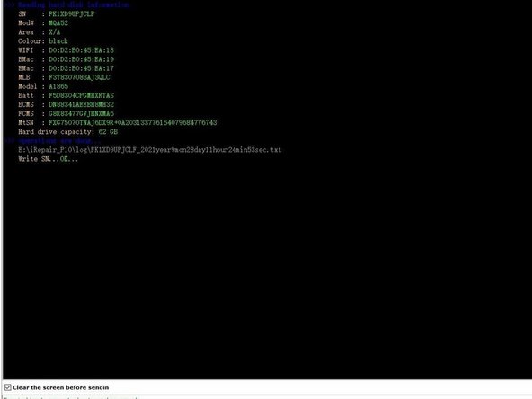Select BMac address ending EA:19
532x399 pixels.
click(82, 59)
